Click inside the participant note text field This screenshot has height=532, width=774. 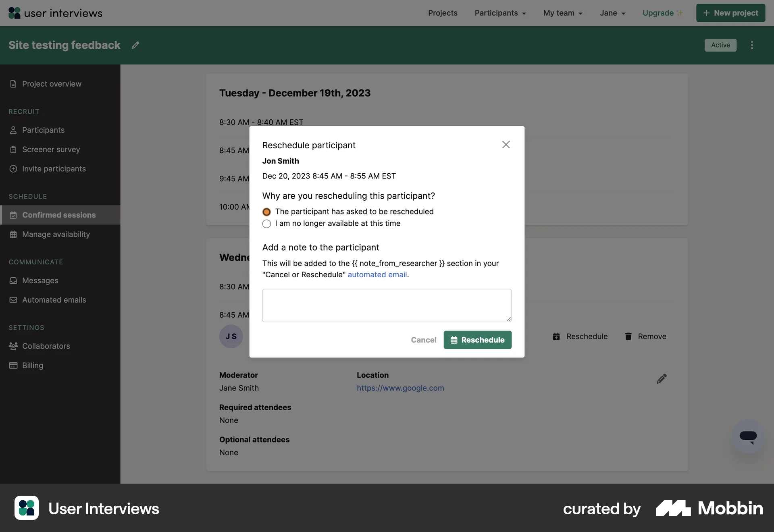(x=386, y=305)
